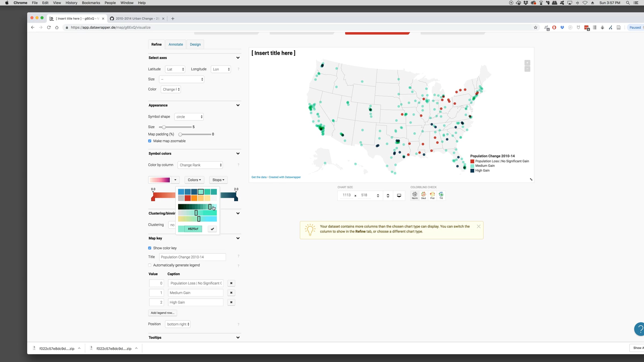Select the Deut colorblind check icon
644x362 pixels.
[x=423, y=195]
